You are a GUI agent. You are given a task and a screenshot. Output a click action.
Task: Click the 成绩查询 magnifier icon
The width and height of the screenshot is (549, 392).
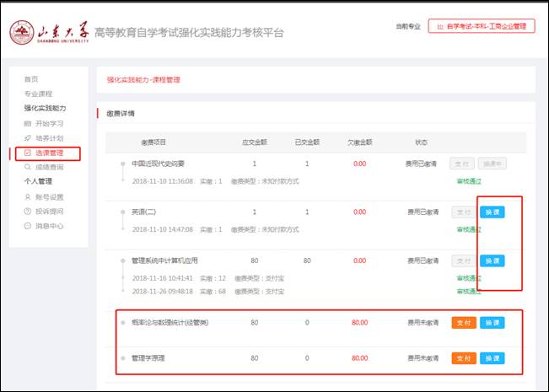click(x=28, y=167)
